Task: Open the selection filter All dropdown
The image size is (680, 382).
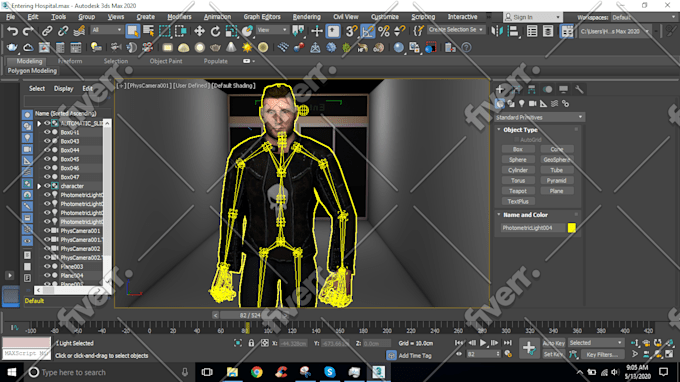Action: click(106, 30)
